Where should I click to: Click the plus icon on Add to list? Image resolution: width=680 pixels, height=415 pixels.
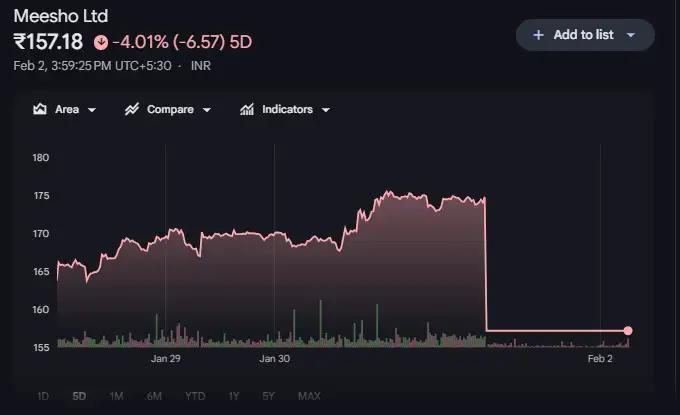tap(538, 35)
